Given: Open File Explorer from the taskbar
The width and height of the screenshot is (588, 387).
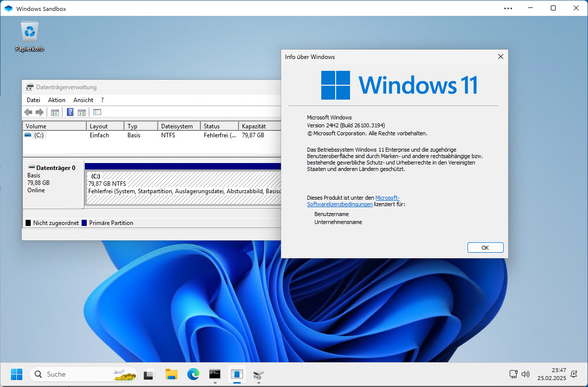Looking at the screenshot, I should [x=171, y=374].
